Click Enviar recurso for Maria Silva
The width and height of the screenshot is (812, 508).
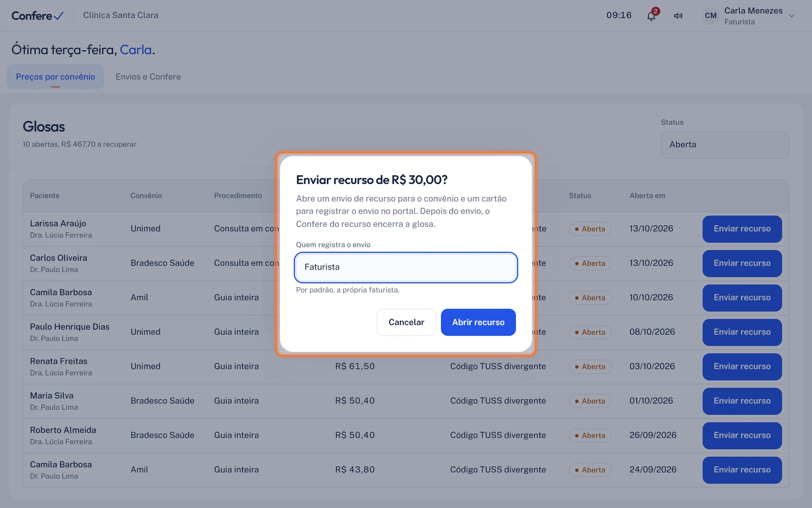click(x=742, y=401)
